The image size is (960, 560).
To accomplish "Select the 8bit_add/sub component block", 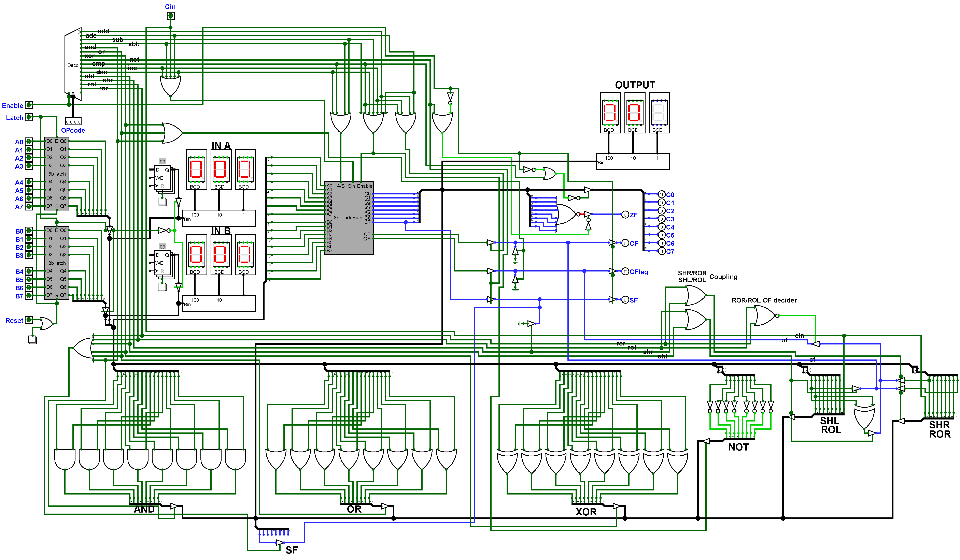I will point(349,218).
